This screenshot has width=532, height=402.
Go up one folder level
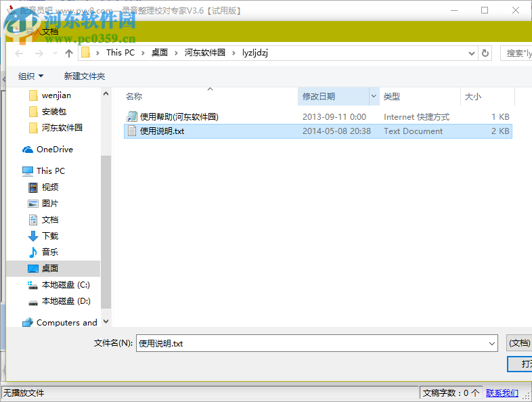tap(69, 53)
